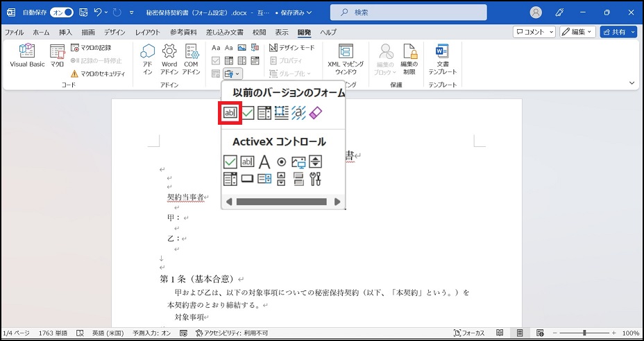Insert rich text content control (first Aa)
644x341 pixels.
pos(216,48)
